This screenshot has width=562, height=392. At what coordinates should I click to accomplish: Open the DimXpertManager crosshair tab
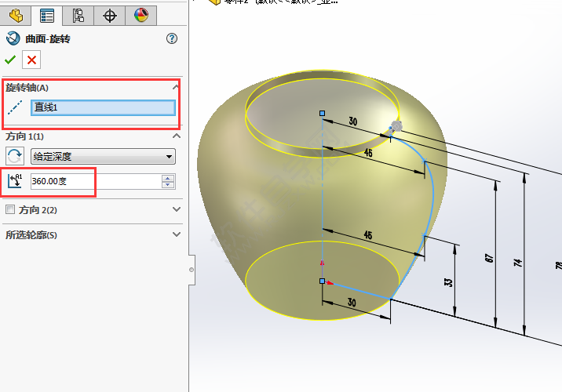tap(110, 16)
